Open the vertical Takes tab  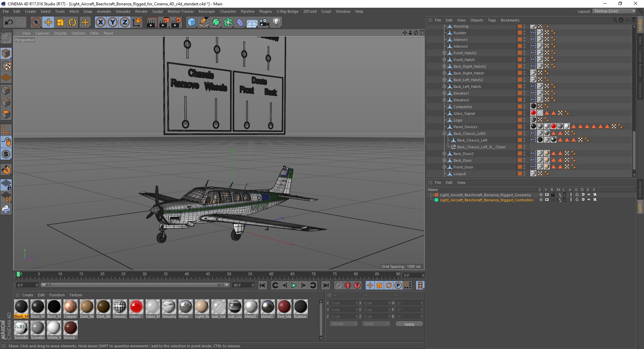(640, 40)
